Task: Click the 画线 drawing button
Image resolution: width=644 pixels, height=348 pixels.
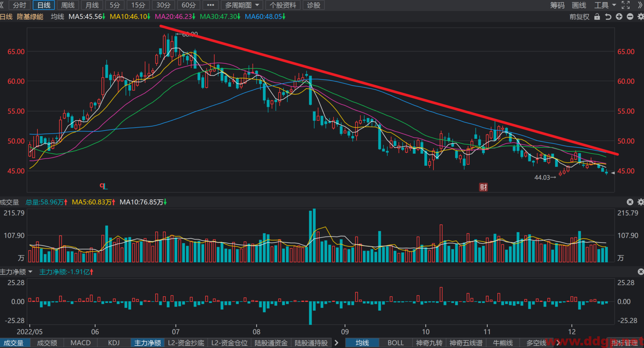Action: click(579, 5)
